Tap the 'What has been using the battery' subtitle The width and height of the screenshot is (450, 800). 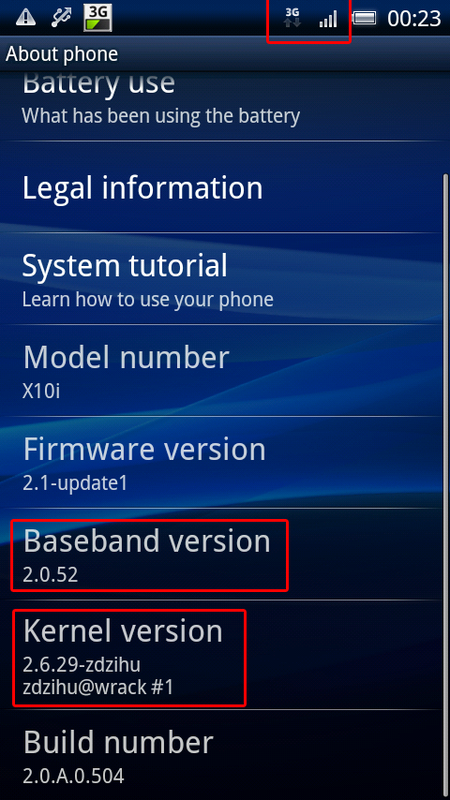161,116
